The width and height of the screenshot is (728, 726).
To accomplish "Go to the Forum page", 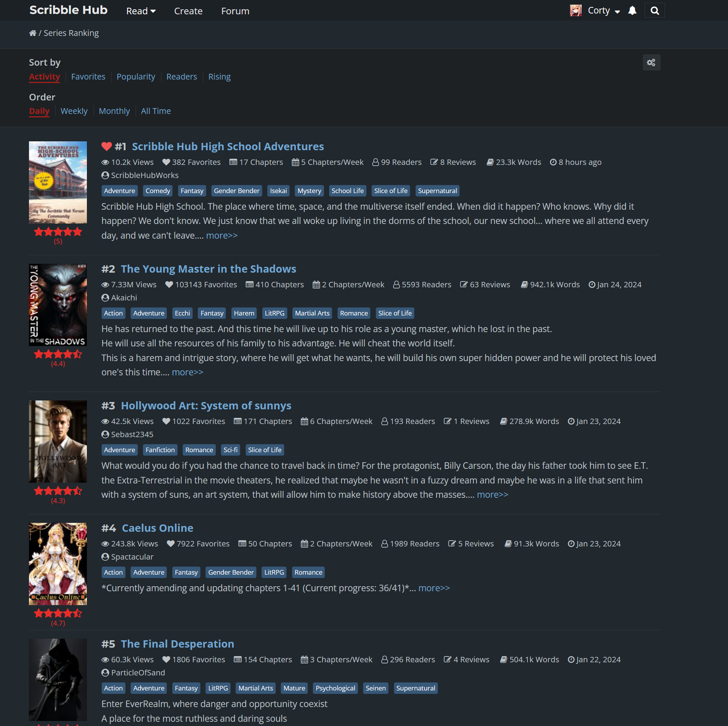I will 235,11.
